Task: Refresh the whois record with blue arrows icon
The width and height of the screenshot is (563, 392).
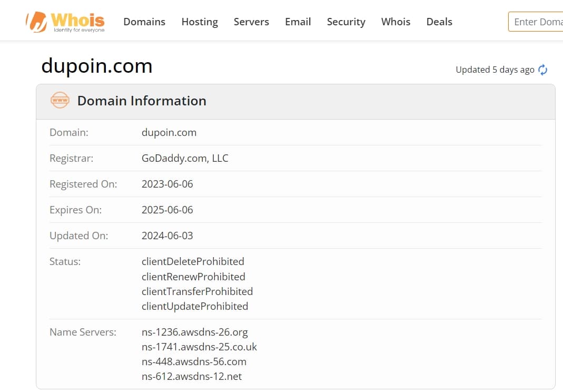Action: [x=542, y=70]
